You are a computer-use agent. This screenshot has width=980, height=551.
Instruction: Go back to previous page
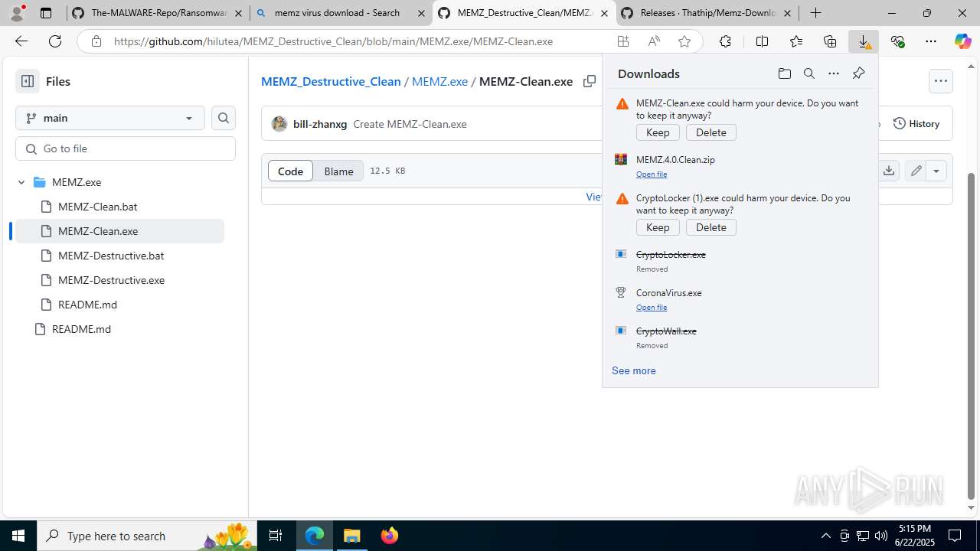21,41
